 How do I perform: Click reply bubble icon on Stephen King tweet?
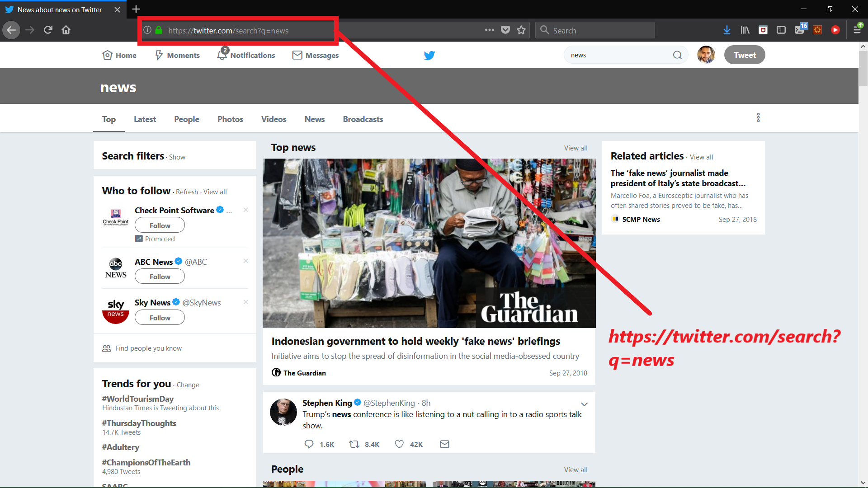click(x=309, y=444)
